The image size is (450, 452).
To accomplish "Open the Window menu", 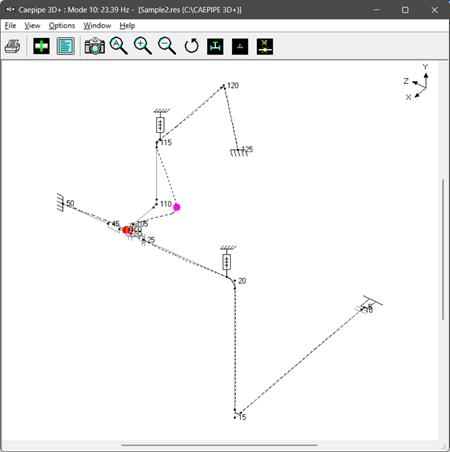I will point(97,26).
